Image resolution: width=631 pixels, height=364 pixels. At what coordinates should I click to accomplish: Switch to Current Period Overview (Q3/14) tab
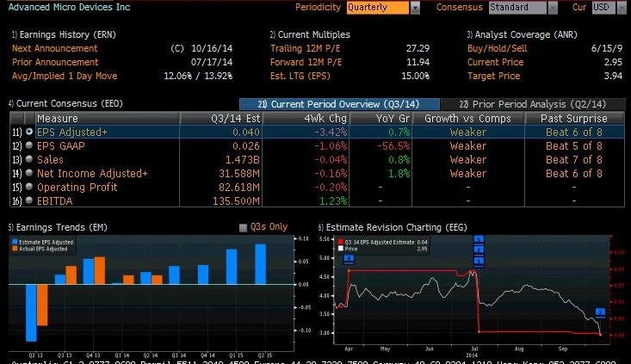pyautogui.click(x=339, y=104)
